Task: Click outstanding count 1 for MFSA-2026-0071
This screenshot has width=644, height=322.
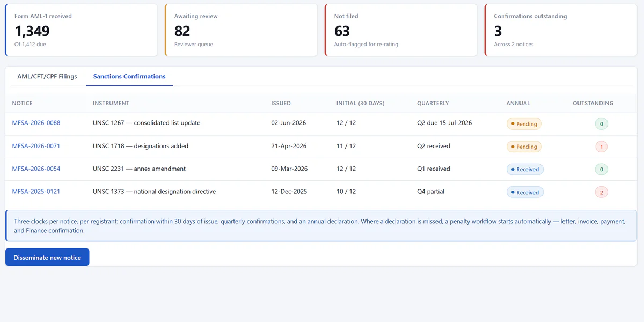Action: [x=601, y=147]
